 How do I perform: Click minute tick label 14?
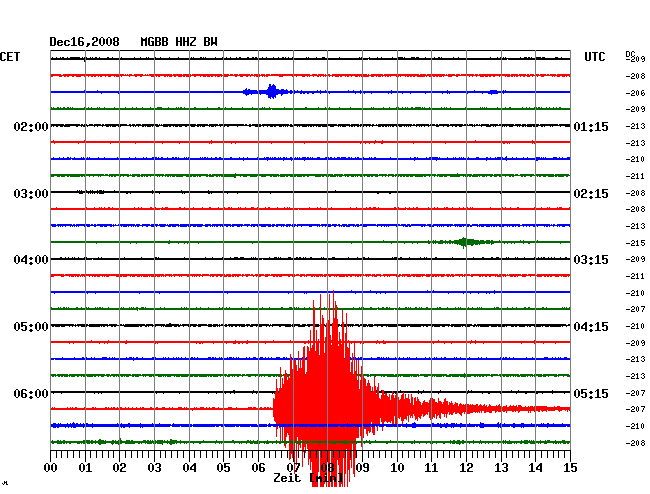point(535,467)
